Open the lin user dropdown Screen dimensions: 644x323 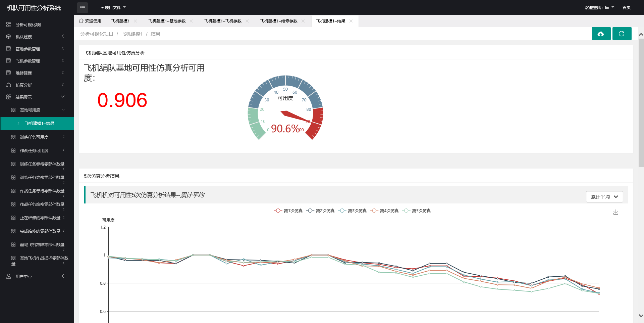click(600, 7)
